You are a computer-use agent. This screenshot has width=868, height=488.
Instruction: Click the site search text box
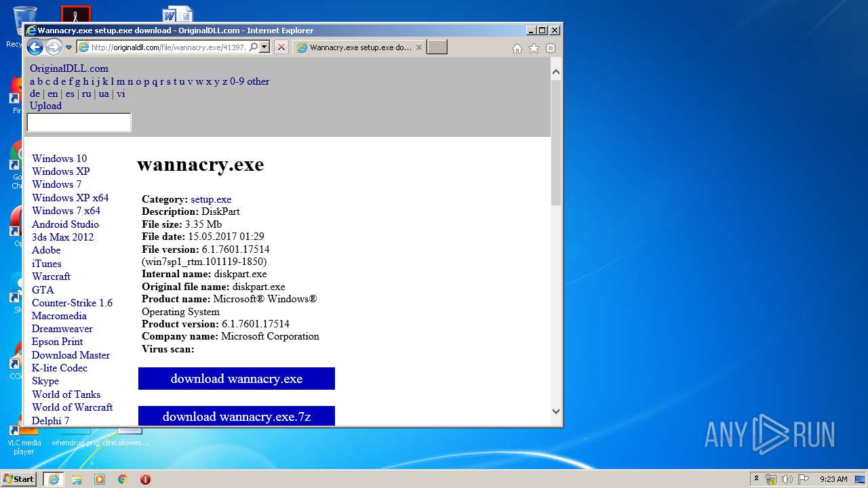click(x=79, y=123)
